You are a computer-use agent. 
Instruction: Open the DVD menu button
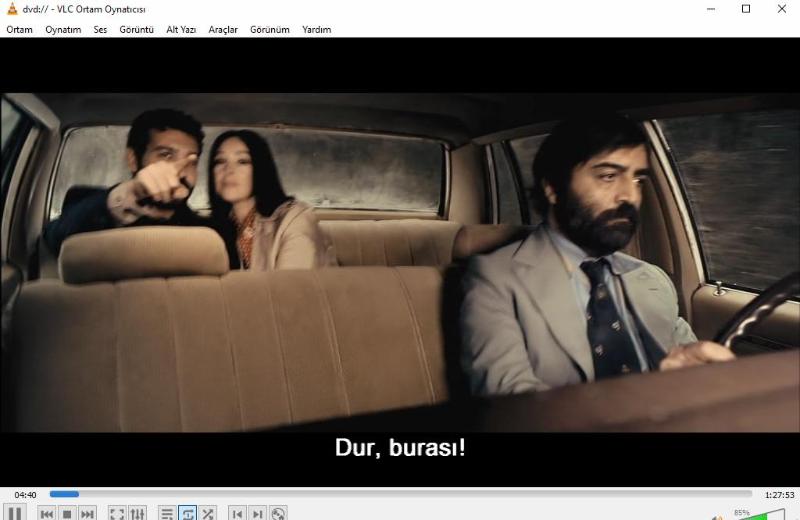coord(278,513)
